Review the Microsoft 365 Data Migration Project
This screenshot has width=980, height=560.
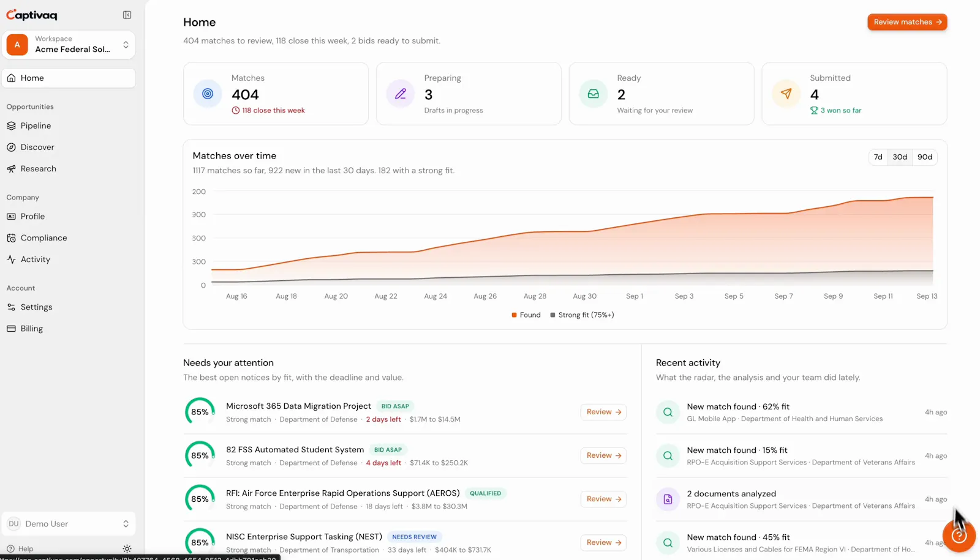(603, 412)
